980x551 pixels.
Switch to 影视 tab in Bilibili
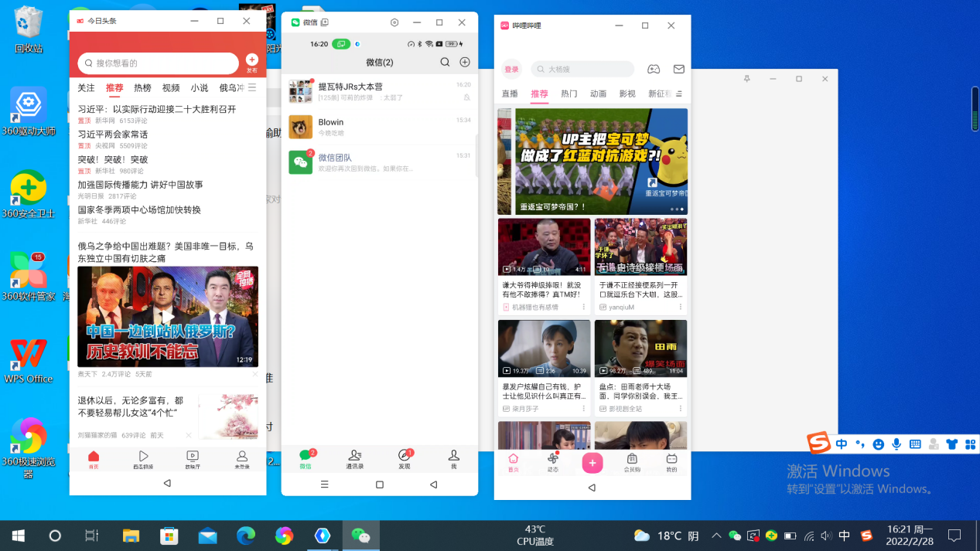tap(627, 94)
